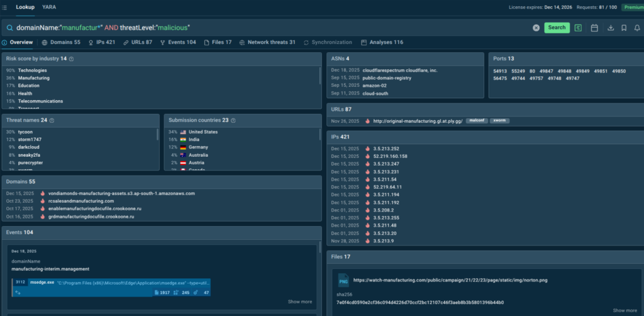Expand the event with Show more
Image resolution: width=644 pixels, height=316 pixels.
coord(299,302)
